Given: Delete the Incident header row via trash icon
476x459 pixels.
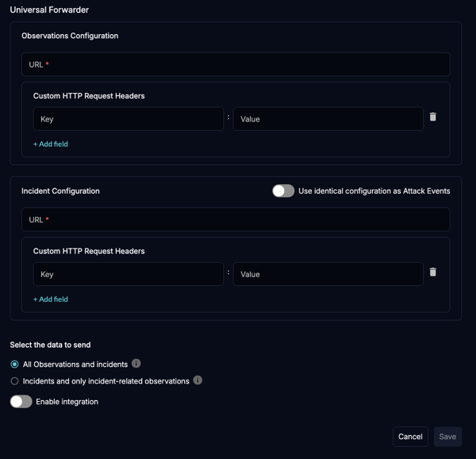Looking at the screenshot, I should tap(433, 272).
